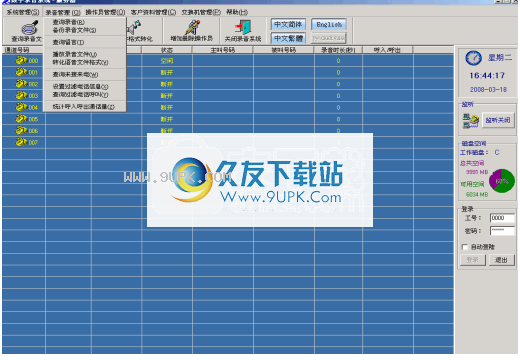Click the called number column header
This screenshot has height=360, width=520.
(x=283, y=50)
